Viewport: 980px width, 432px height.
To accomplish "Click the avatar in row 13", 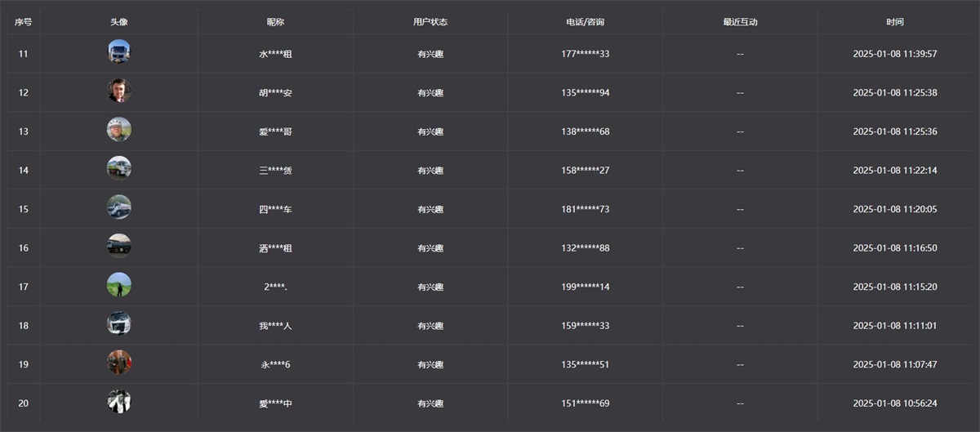I will point(119,130).
